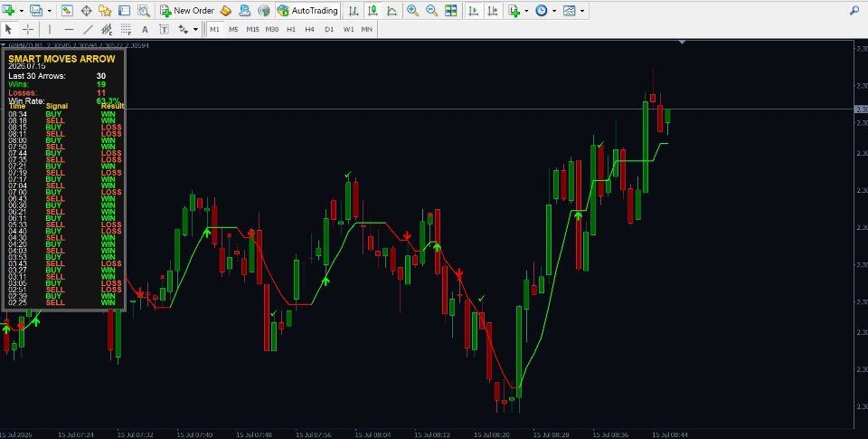868x439 pixels.
Task: Select the arrow cursor tool
Action: click(x=8, y=29)
